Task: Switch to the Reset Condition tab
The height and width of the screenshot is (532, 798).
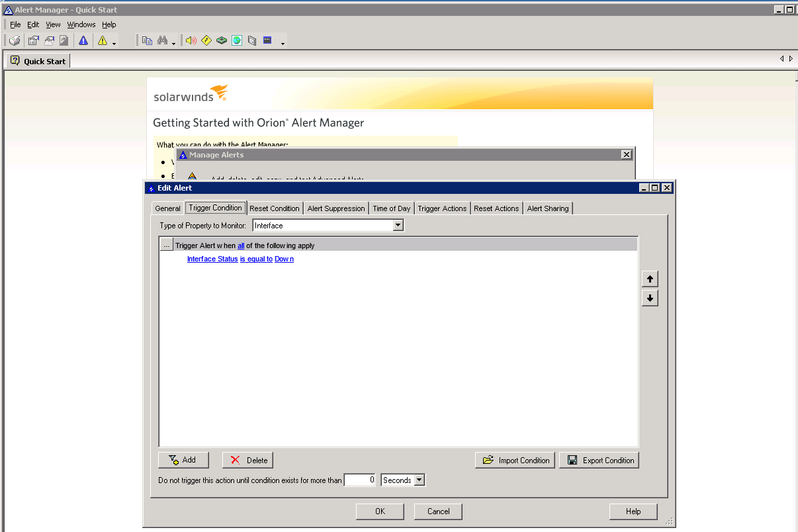Action: pyautogui.click(x=275, y=208)
